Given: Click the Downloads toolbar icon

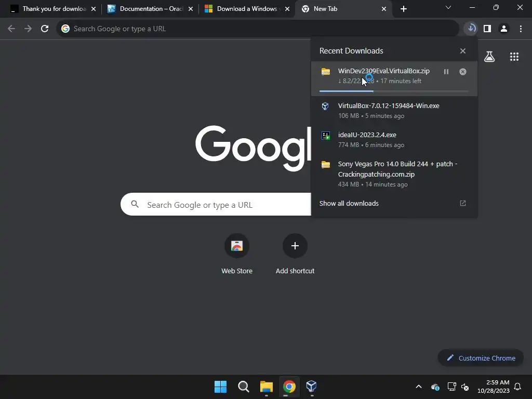Looking at the screenshot, I should [471, 29].
